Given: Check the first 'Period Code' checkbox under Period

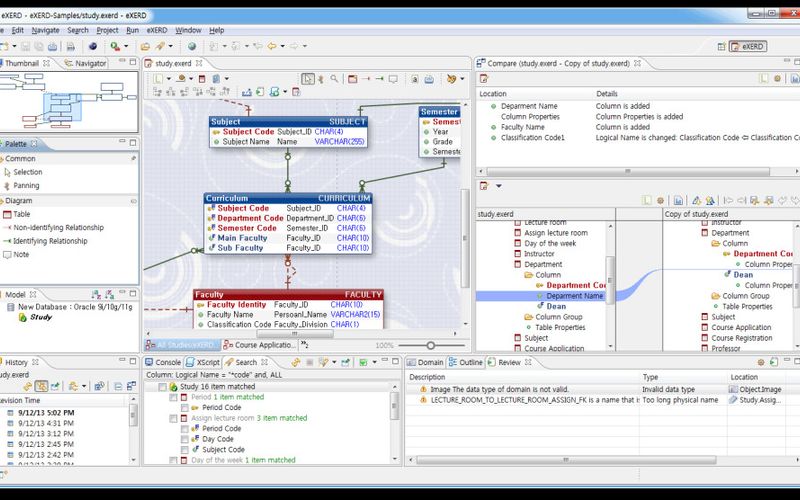Looking at the screenshot, I should point(184,408).
